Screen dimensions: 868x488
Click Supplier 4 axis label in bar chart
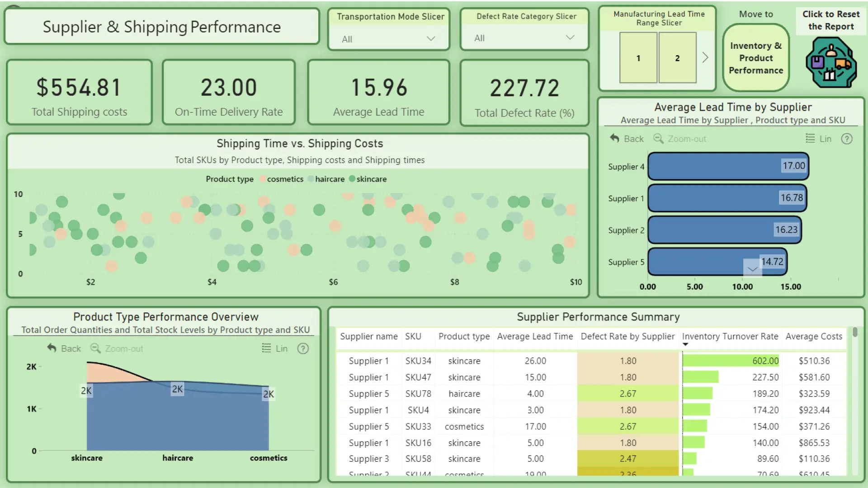[x=626, y=166]
